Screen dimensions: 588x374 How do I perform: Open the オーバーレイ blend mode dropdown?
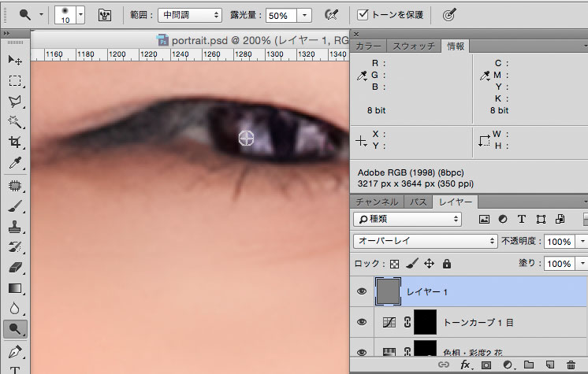point(424,241)
